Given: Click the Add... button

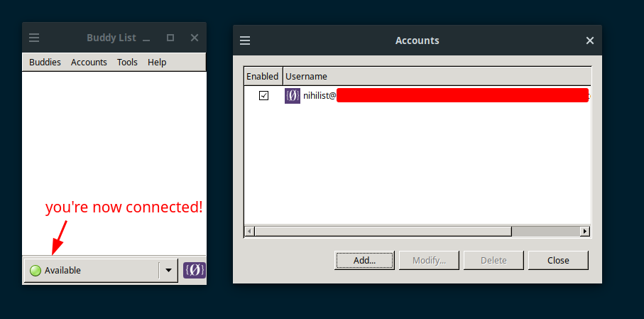Looking at the screenshot, I should click(364, 260).
